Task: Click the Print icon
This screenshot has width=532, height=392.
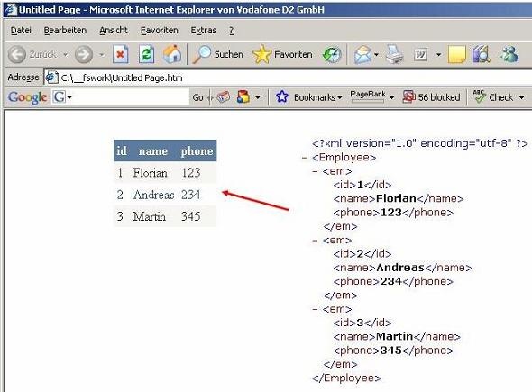Action: [394, 54]
